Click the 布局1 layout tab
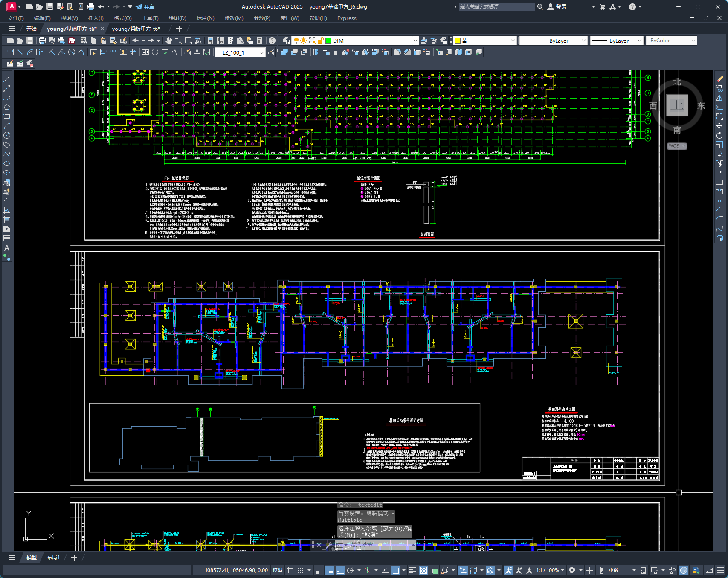 [53, 558]
